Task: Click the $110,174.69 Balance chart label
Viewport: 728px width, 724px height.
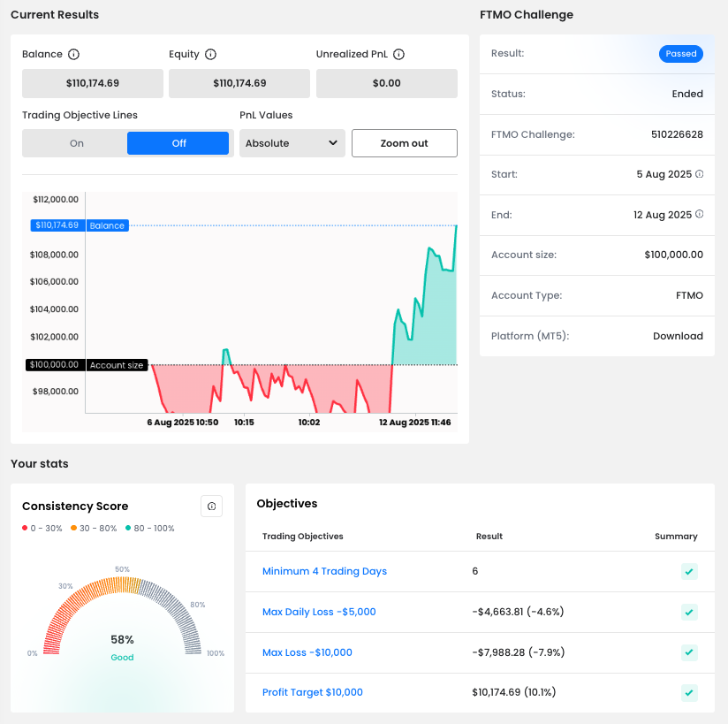Action: (80, 225)
